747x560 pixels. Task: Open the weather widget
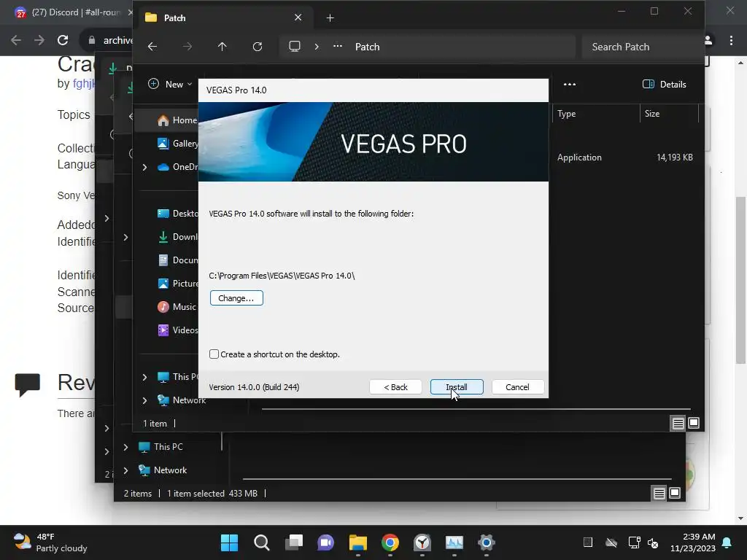point(50,542)
